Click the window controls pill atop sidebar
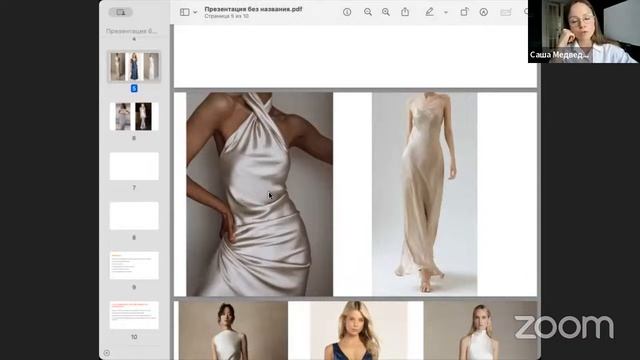Viewport: 640px width, 360px height. [121, 12]
